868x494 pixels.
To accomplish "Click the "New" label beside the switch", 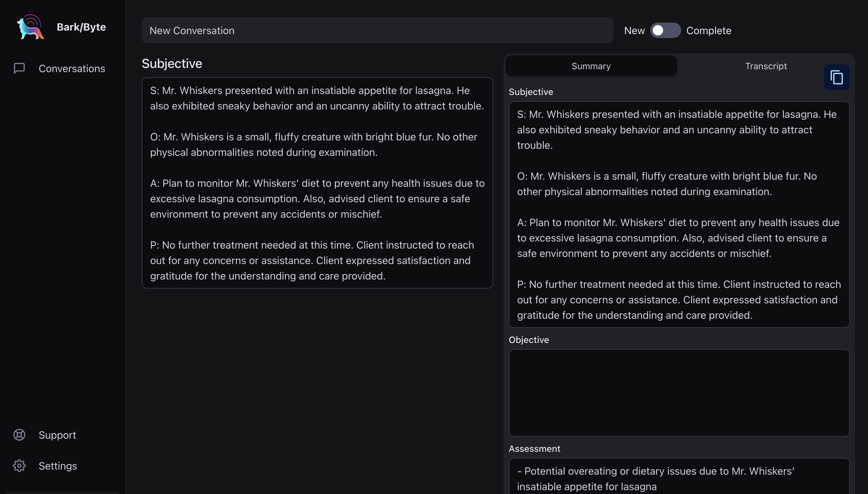I will pyautogui.click(x=634, y=31).
